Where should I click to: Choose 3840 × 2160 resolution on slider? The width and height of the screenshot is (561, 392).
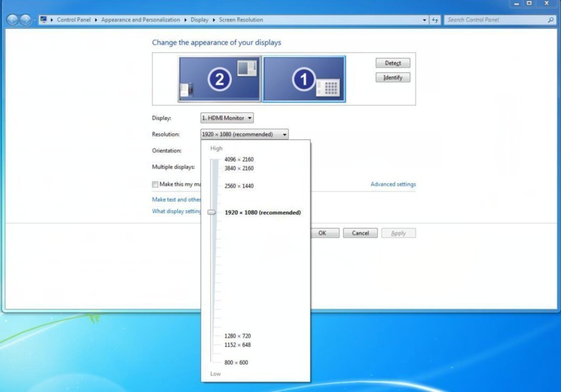point(239,168)
